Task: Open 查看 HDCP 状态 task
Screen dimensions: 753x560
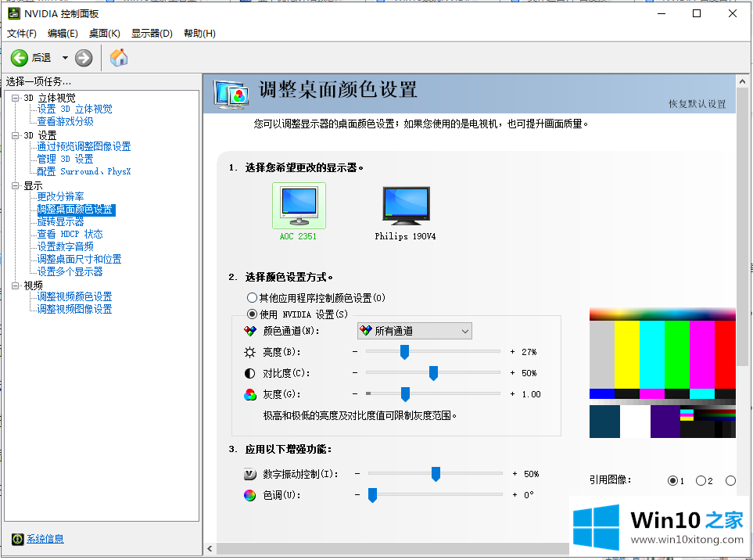Action: coord(70,234)
